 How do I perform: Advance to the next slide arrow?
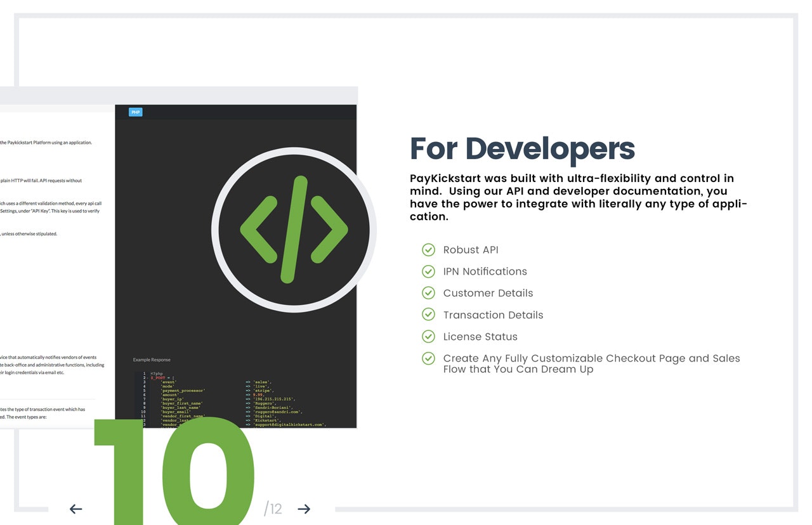click(304, 509)
